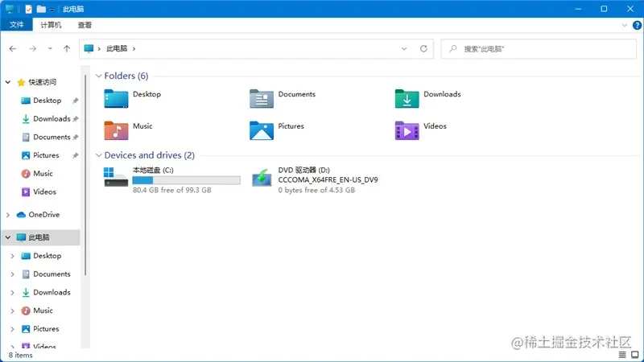Click the Forward navigation arrow
Image resolution: width=644 pixels, height=362 pixels.
32,48
